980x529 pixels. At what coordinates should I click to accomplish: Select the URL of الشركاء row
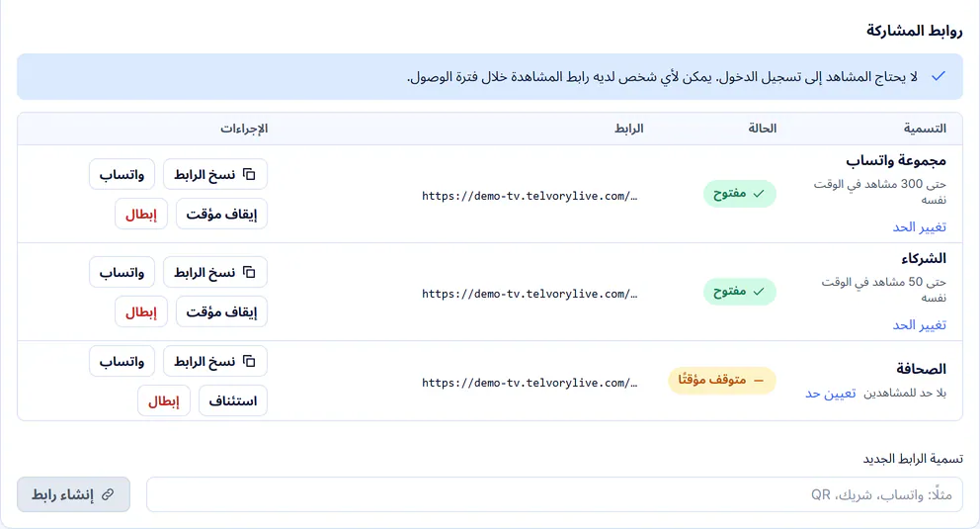[530, 294]
